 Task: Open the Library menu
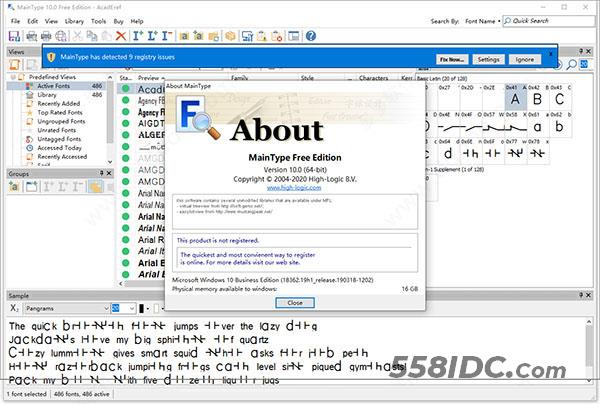74,21
